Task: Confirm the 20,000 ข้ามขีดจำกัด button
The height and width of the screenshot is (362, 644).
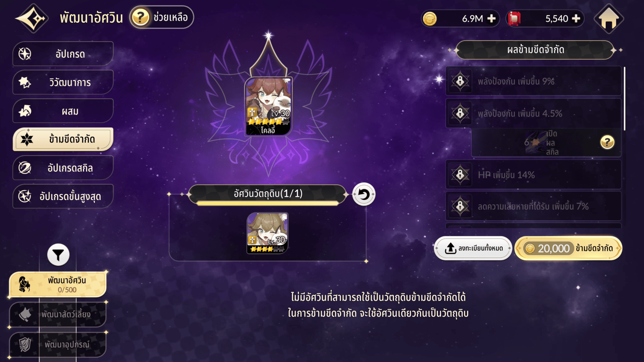Action: click(568, 248)
